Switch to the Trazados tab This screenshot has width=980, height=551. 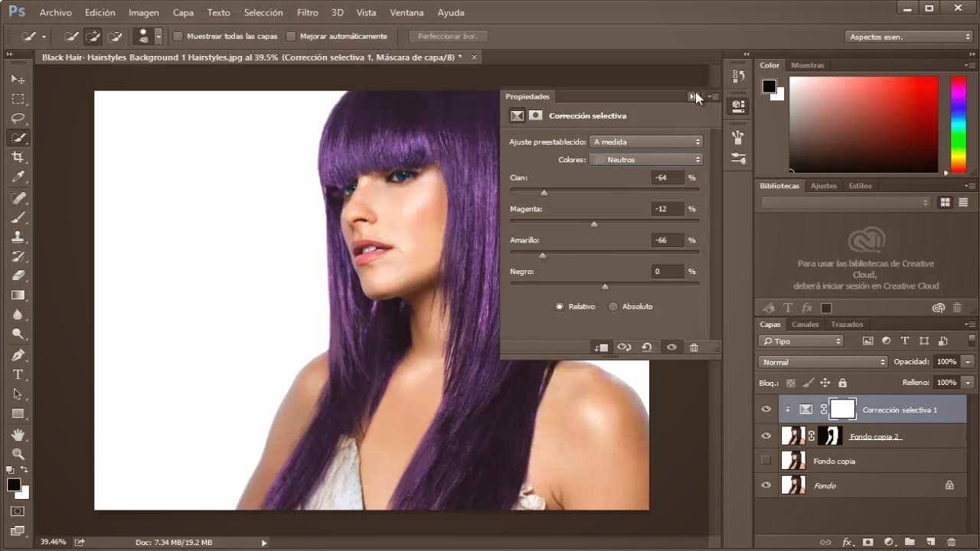847,324
